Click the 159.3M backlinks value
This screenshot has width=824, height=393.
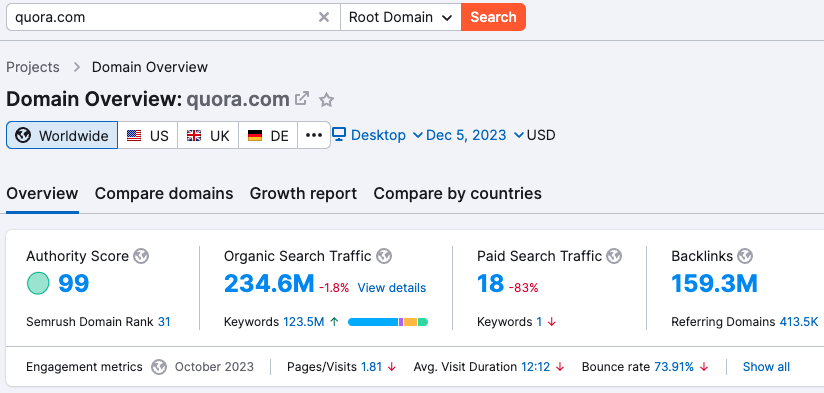point(715,284)
